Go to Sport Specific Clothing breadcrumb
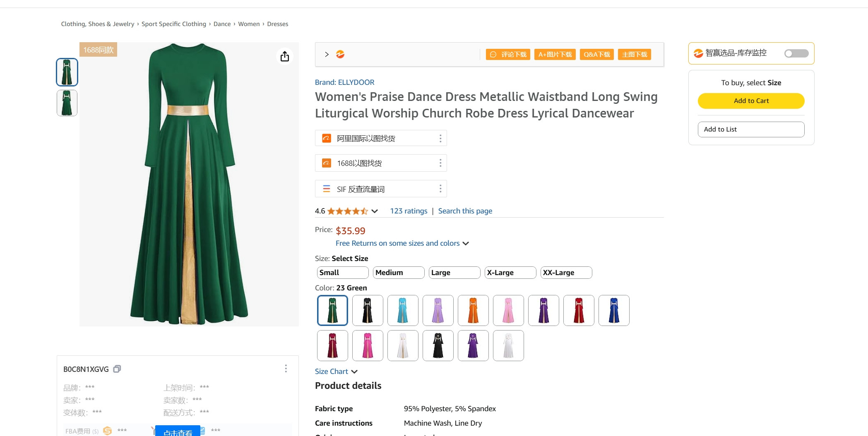This screenshot has height=436, width=868. pos(174,24)
